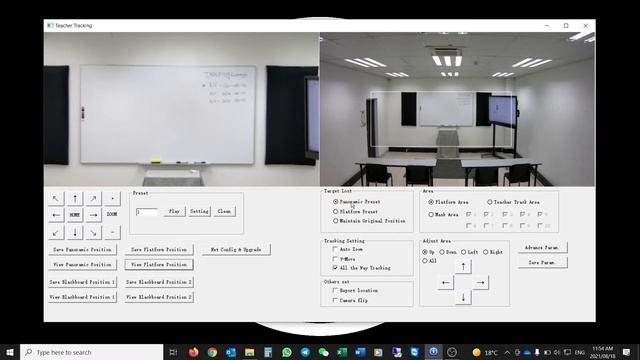Click View Blackboard Position 1
Image resolution: width=640 pixels, height=360 pixels.
click(82, 297)
